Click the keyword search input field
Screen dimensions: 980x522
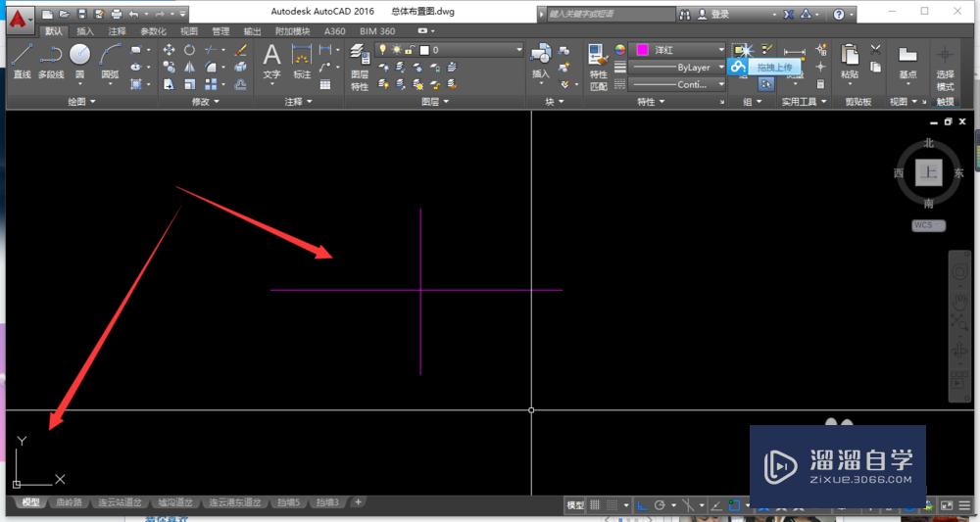pyautogui.click(x=610, y=14)
